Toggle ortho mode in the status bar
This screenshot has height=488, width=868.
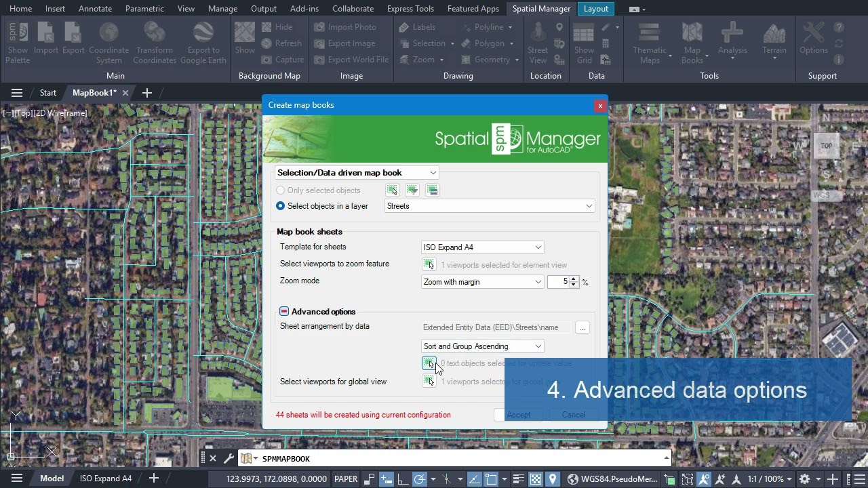click(x=402, y=479)
